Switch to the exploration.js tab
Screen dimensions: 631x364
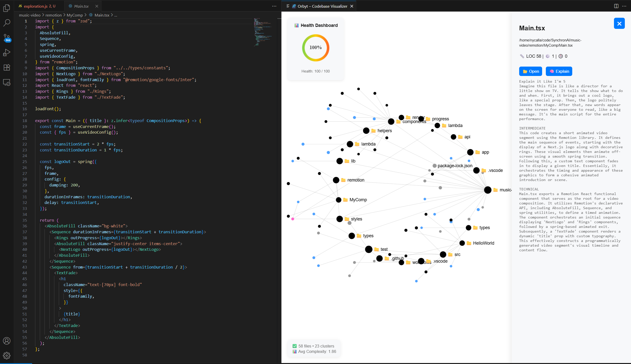tap(37, 6)
